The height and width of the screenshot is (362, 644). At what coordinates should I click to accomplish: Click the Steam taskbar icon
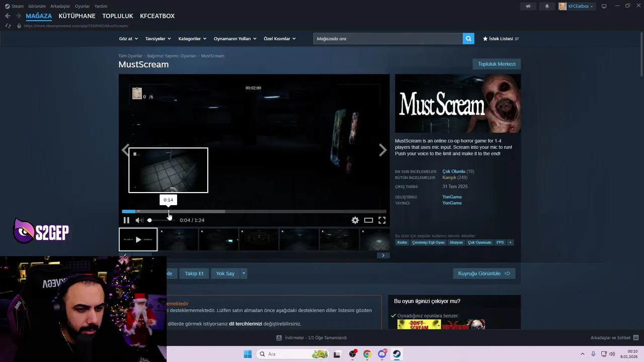point(396,354)
